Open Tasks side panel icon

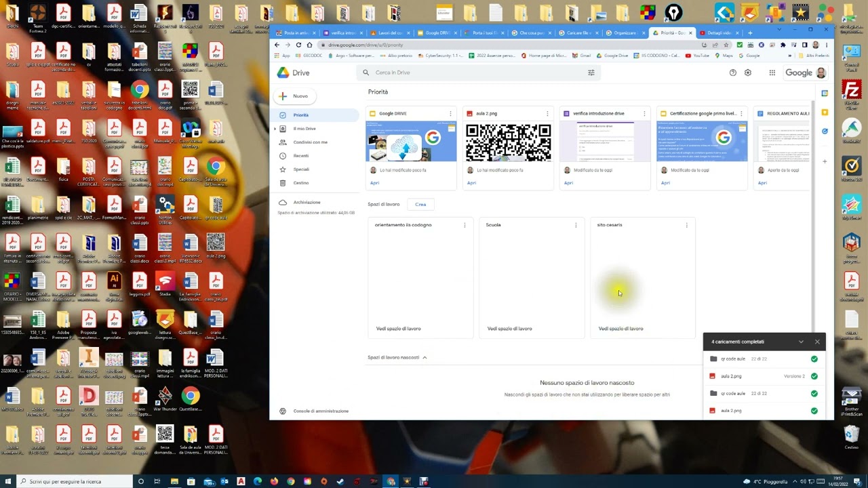pyautogui.click(x=825, y=131)
